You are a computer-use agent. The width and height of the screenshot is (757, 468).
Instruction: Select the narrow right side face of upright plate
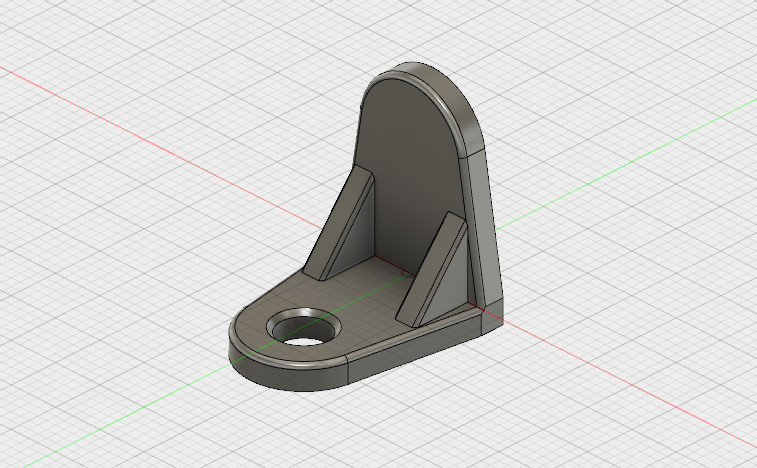[x=485, y=227]
